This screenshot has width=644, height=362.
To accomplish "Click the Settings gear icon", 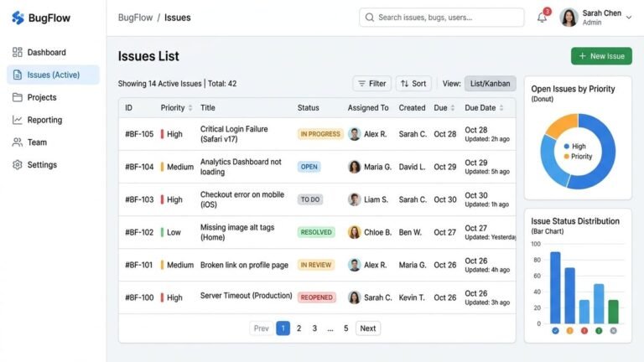I will [18, 164].
